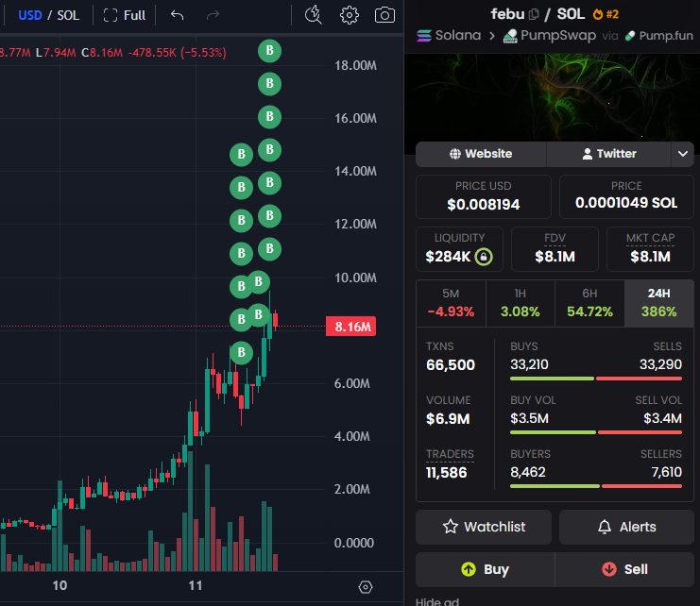Select the 5M stats tab

click(451, 303)
